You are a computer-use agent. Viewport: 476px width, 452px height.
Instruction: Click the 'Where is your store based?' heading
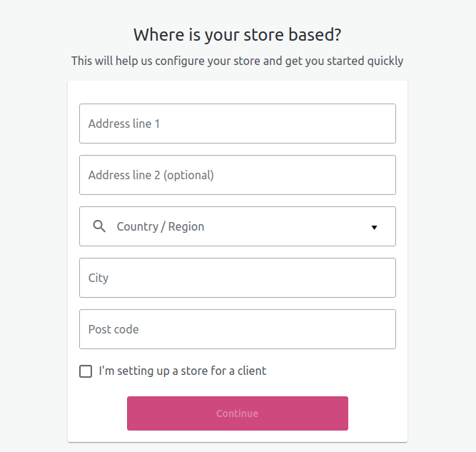click(238, 35)
